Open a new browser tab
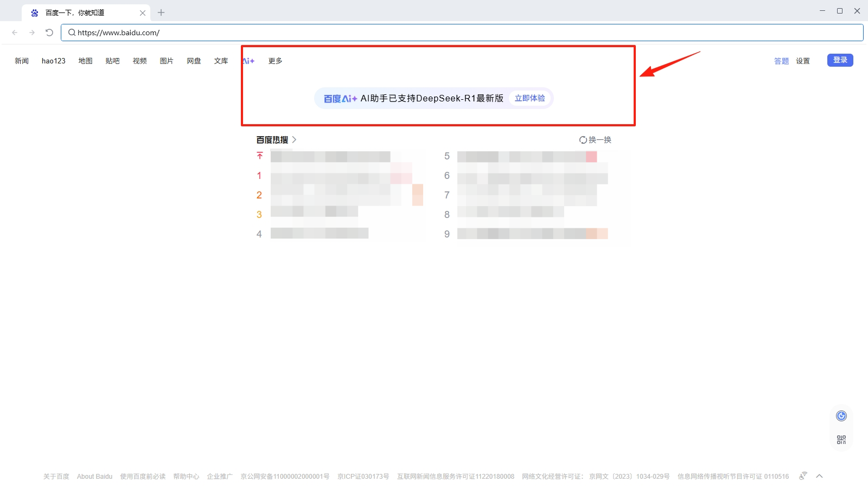 click(161, 12)
